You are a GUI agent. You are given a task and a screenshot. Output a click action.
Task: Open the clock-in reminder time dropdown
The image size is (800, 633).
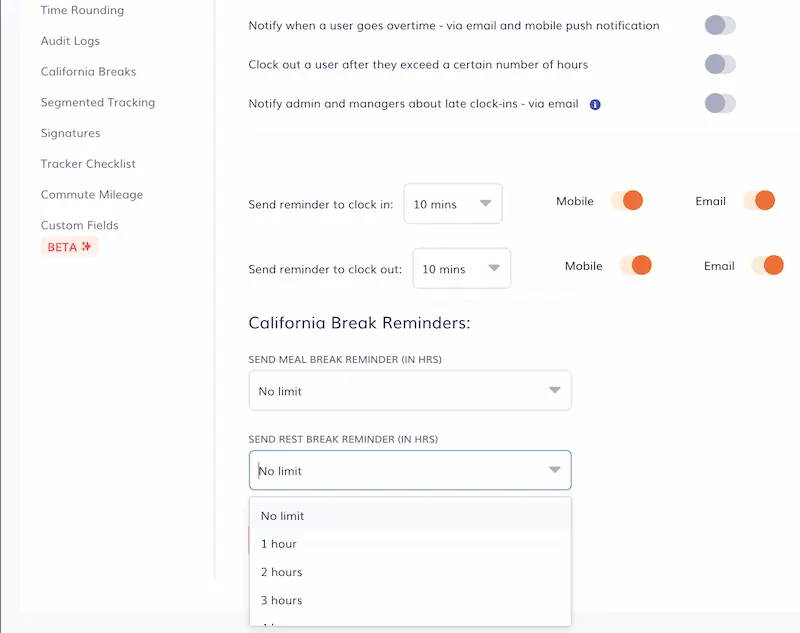click(453, 203)
